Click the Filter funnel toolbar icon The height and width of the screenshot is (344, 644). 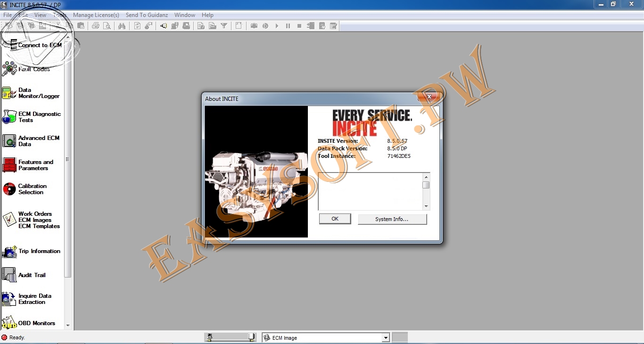point(224,26)
